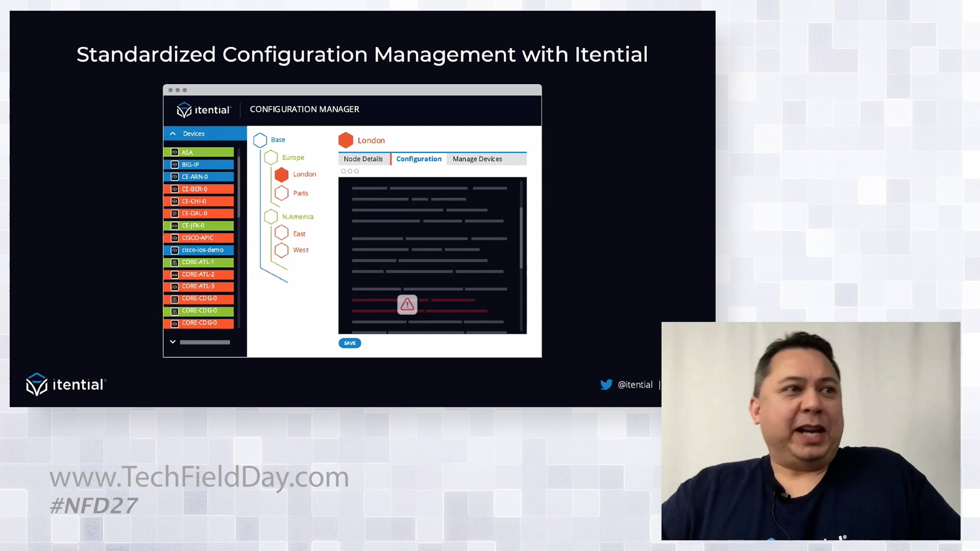Click the "CE-ARN-0" device name

(x=195, y=177)
